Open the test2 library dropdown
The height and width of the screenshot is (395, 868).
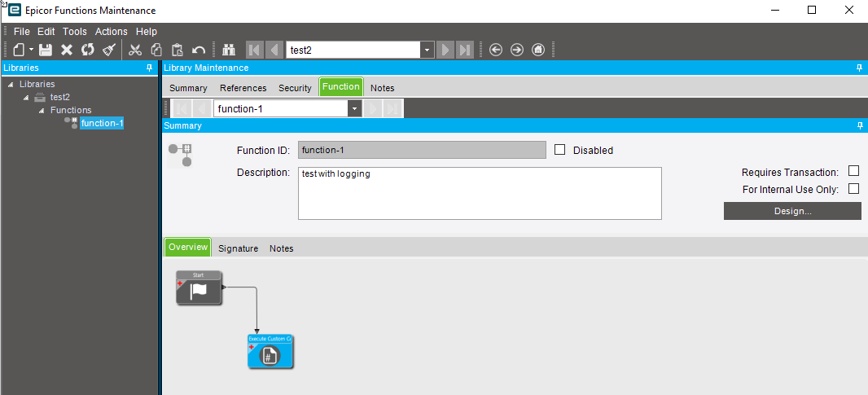click(427, 50)
